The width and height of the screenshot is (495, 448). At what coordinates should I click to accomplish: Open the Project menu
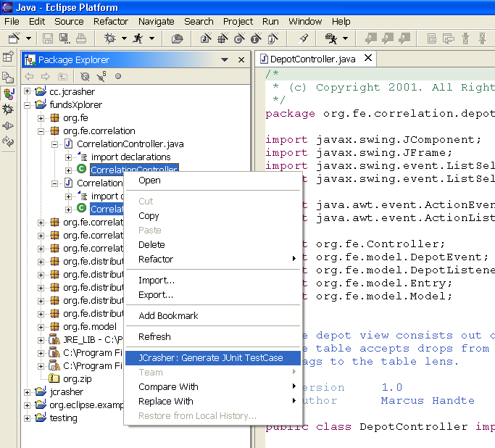pos(238,22)
